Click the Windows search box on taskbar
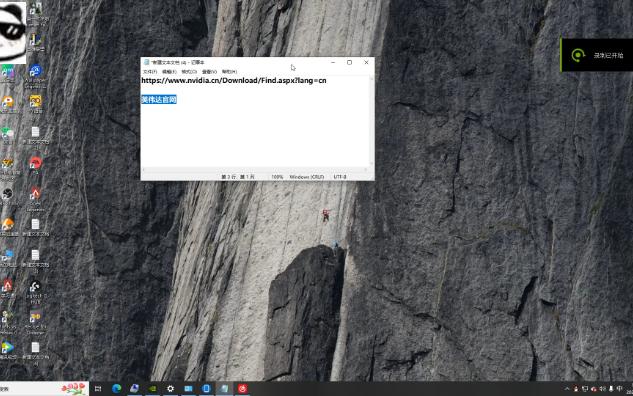 (x=44, y=389)
